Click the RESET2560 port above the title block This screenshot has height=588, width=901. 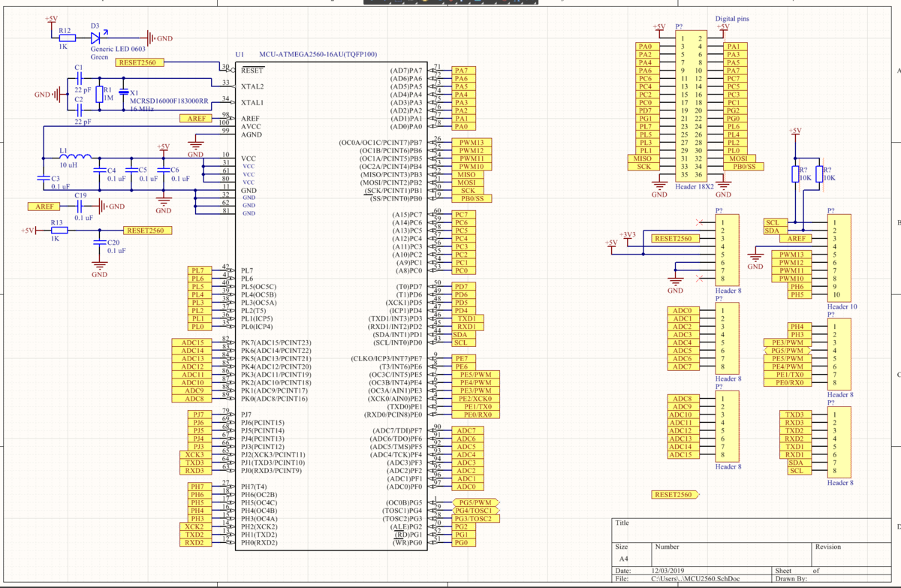click(x=675, y=494)
